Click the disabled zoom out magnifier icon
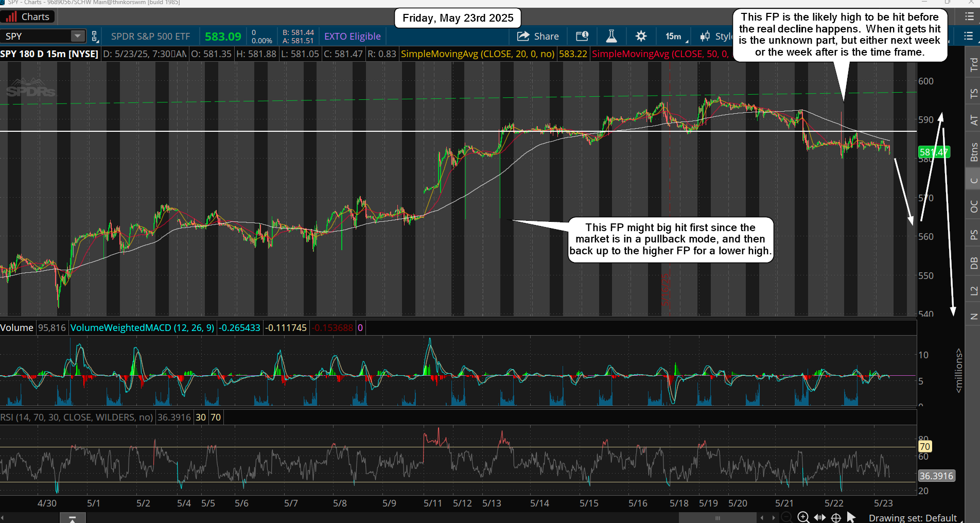The height and width of the screenshot is (523, 980). 786,517
